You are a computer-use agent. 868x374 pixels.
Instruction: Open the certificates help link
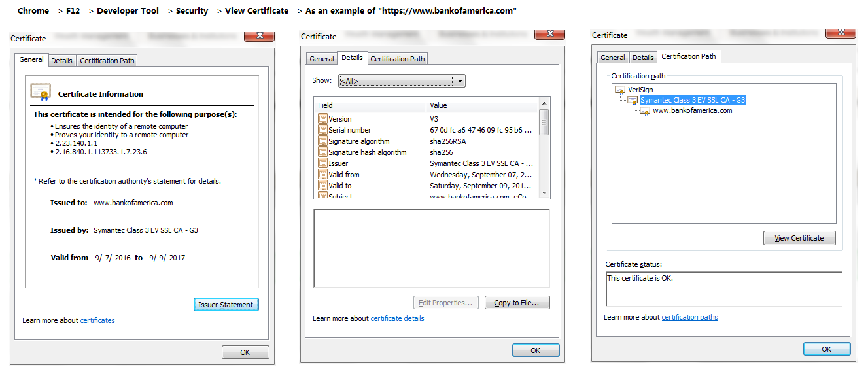coord(97,320)
